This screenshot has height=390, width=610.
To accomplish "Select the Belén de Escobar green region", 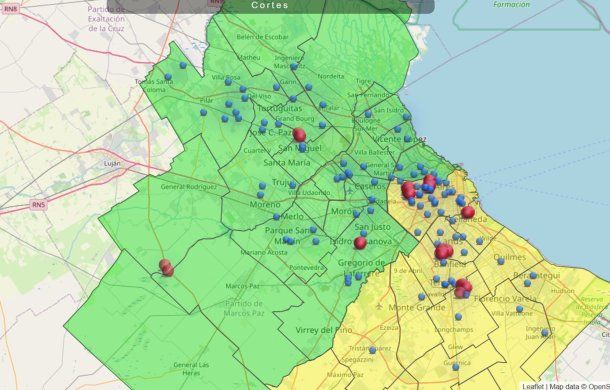I will coord(263,37).
